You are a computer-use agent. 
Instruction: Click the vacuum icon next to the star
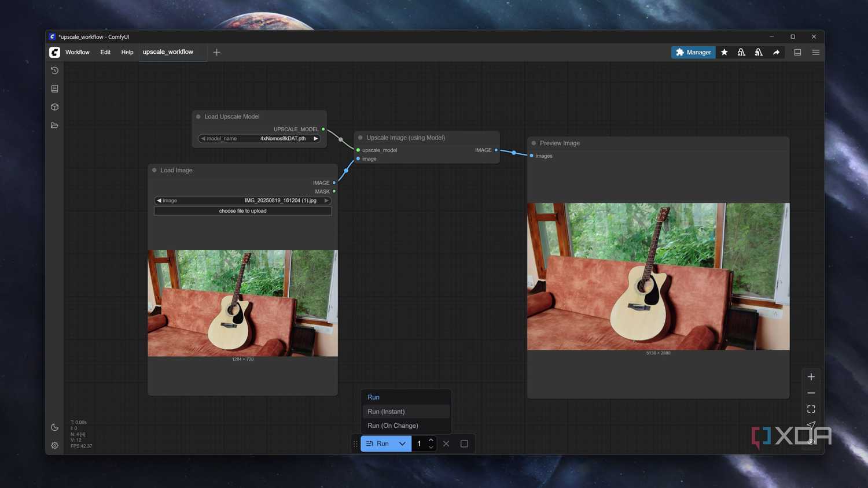coord(741,52)
